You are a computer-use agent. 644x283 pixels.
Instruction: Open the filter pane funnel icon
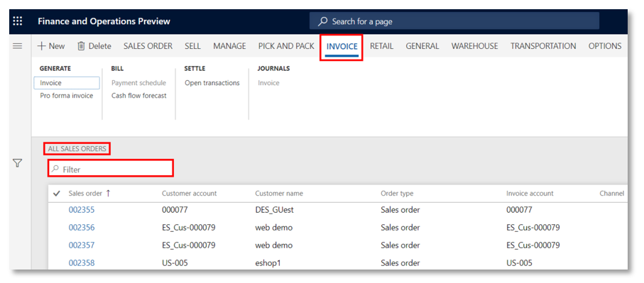coord(17,163)
